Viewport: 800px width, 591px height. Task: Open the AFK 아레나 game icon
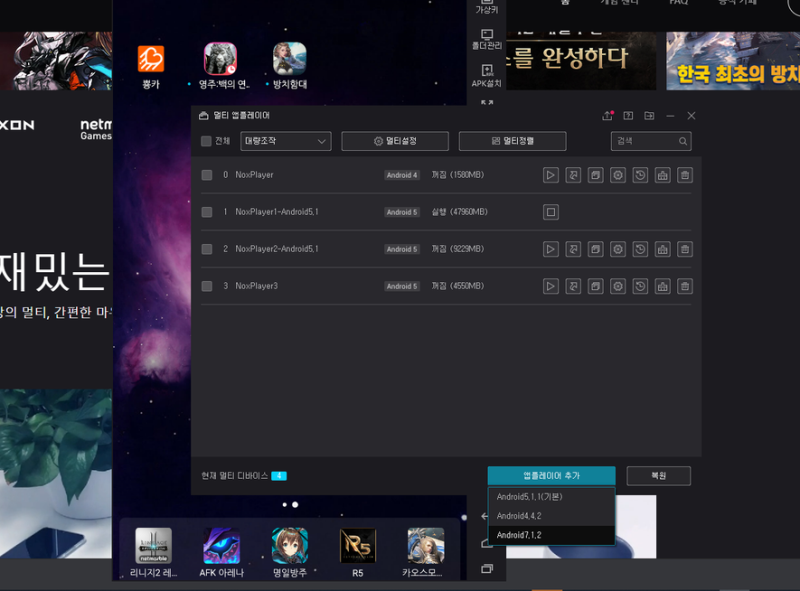pos(221,553)
